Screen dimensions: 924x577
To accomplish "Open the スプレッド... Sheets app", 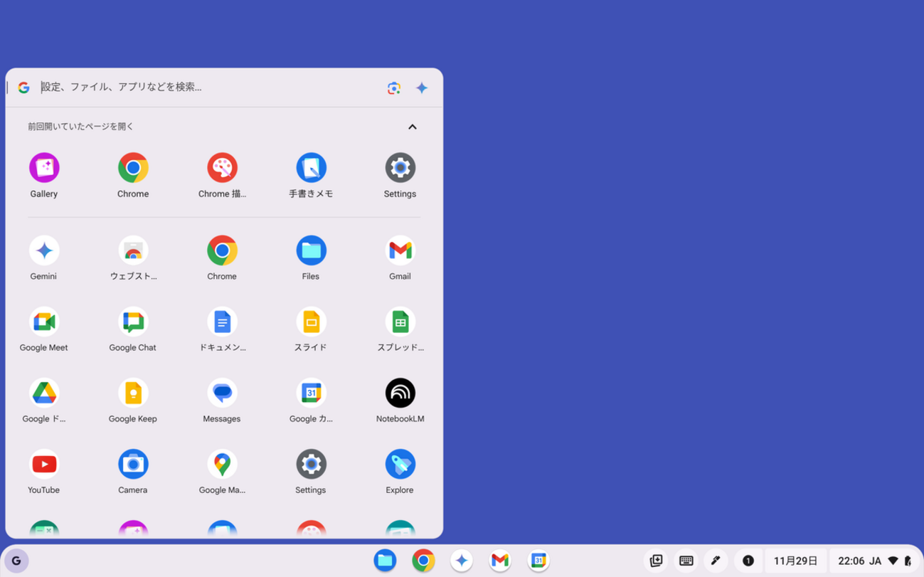I will point(400,322).
